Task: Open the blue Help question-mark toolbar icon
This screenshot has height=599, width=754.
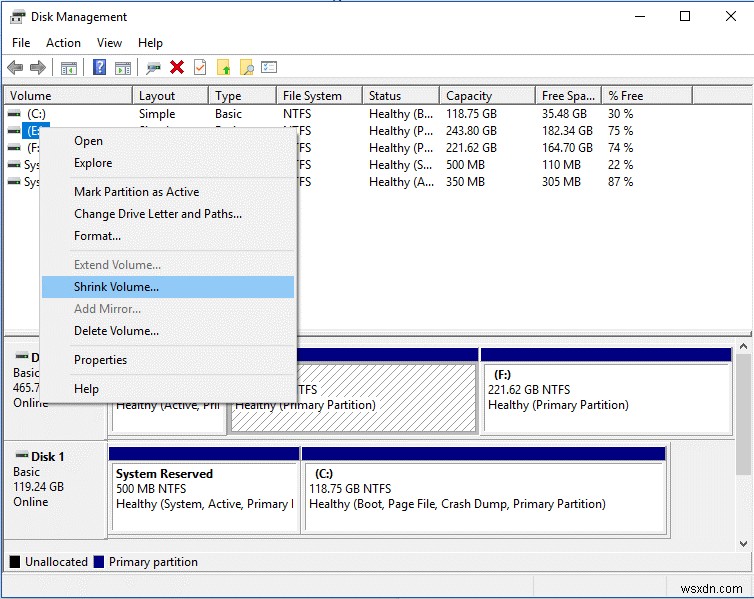Action: pos(99,67)
